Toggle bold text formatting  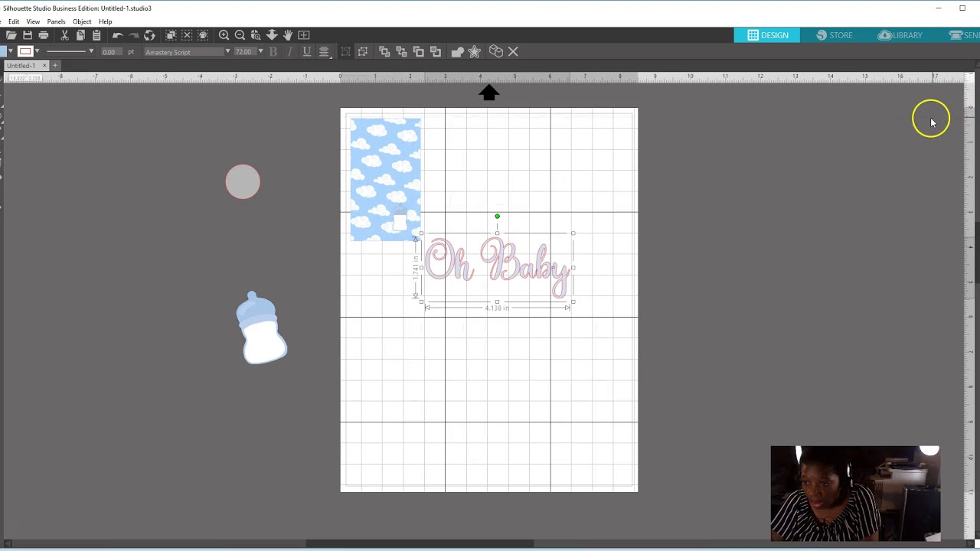[273, 52]
